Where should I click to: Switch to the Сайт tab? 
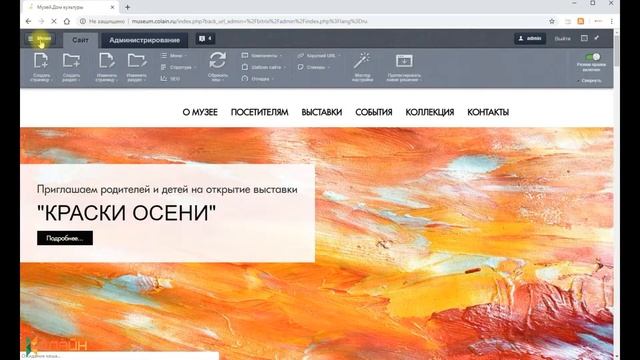tap(80, 40)
